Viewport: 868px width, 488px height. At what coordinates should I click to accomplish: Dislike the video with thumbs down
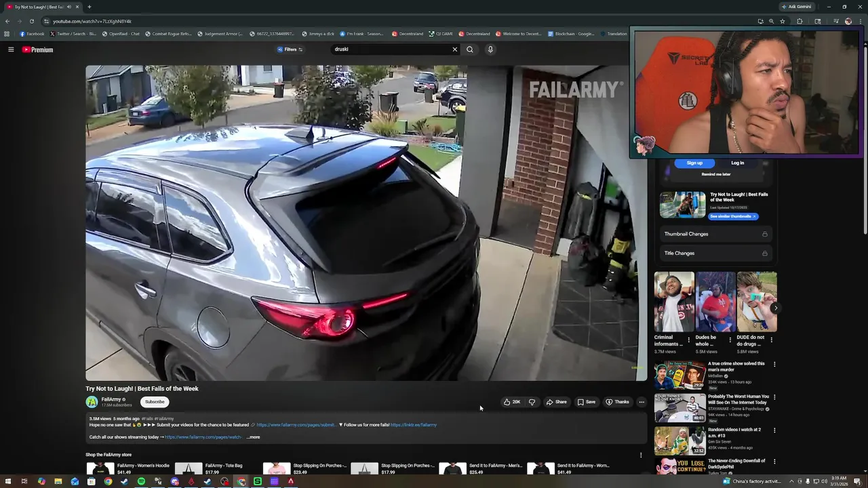click(532, 402)
